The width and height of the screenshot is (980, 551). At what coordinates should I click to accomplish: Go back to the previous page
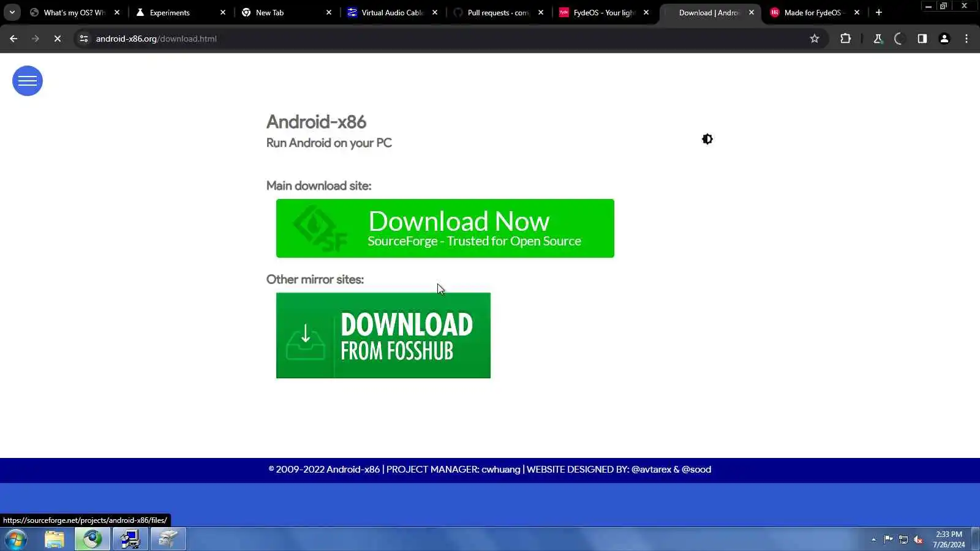point(13,39)
